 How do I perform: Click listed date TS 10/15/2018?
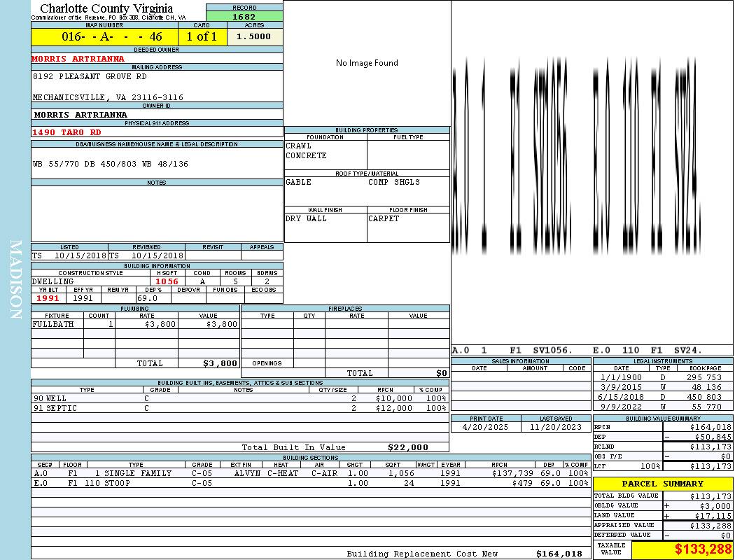69,256
